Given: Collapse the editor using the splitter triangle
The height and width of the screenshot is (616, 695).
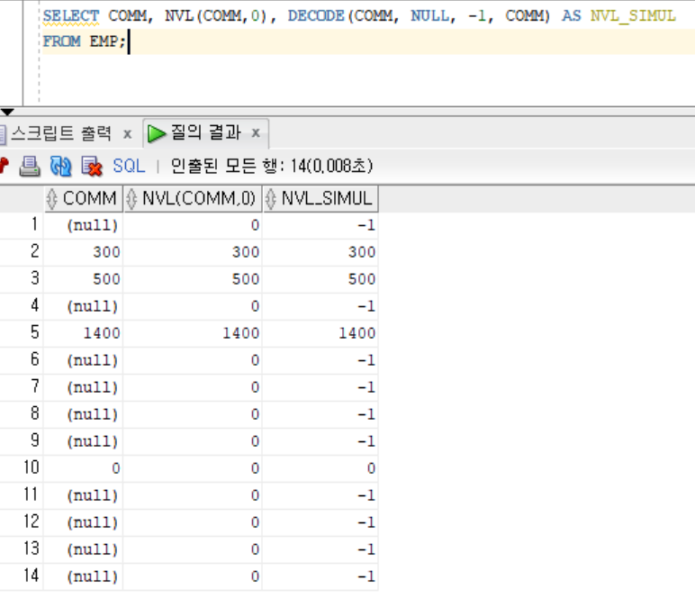Looking at the screenshot, I should pos(8,113).
